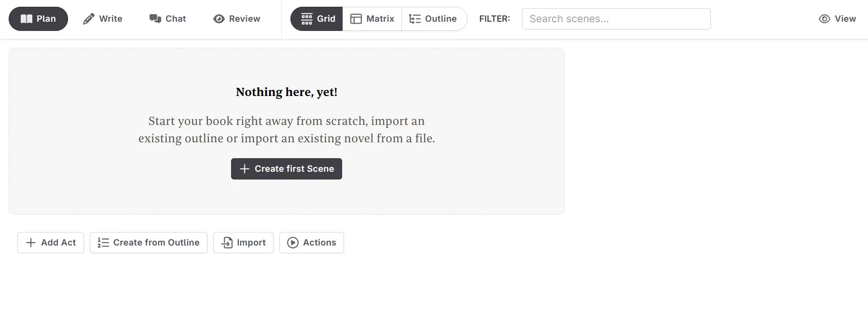Click the Create first Scene button
Viewport: 868px width, 328px height.
pos(287,169)
